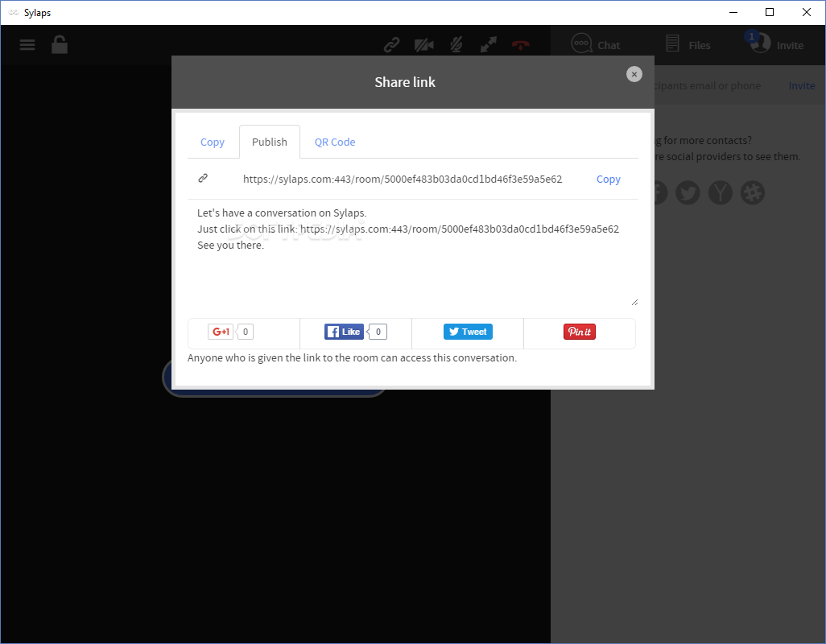Toggle the microphone mute icon

pyautogui.click(x=456, y=45)
